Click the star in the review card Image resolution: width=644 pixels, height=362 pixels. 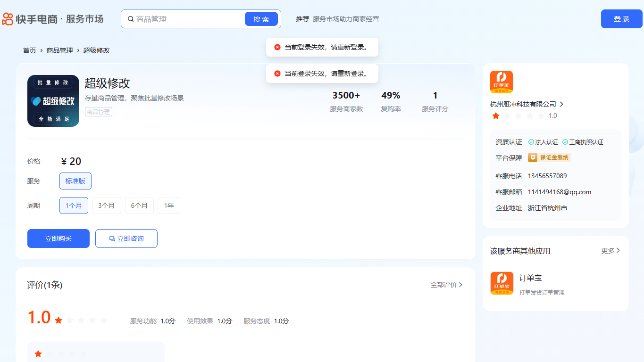tap(38, 354)
